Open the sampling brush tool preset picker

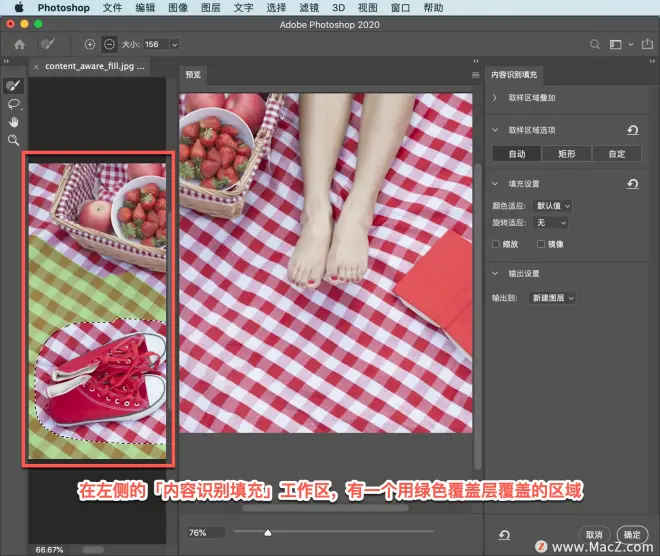tap(48, 44)
